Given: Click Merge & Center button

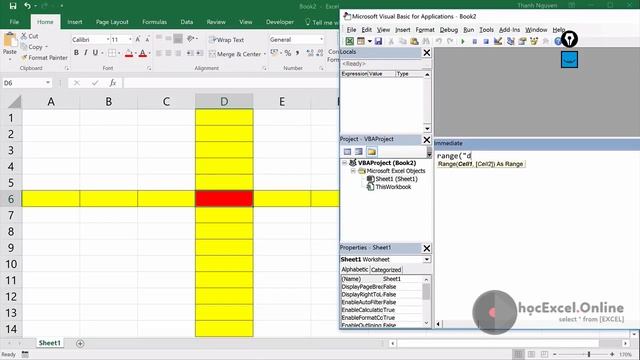Looking at the screenshot, I should point(235,54).
